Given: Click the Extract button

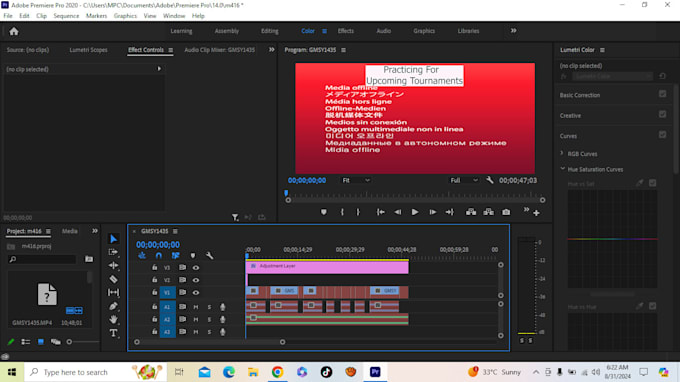Looking at the screenshot, I should tap(488, 212).
